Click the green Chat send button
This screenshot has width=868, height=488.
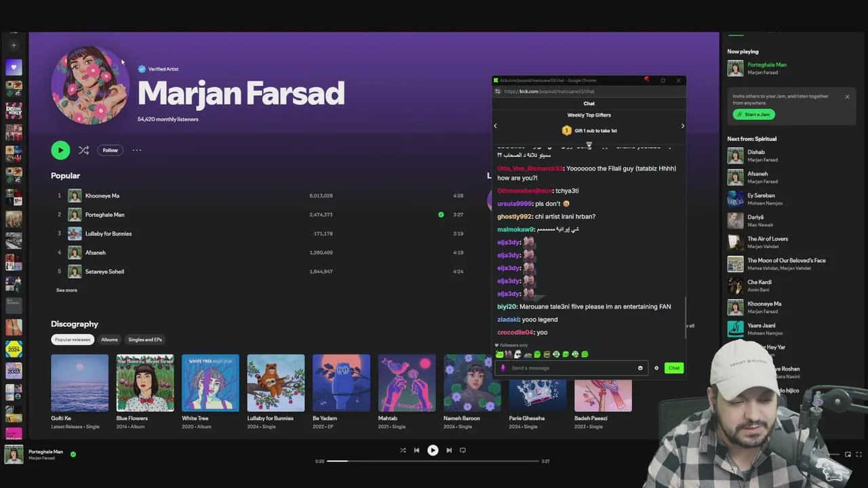[x=673, y=368]
